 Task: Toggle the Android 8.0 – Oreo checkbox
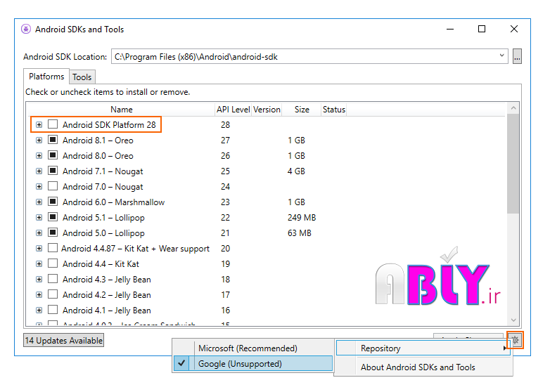coord(53,155)
